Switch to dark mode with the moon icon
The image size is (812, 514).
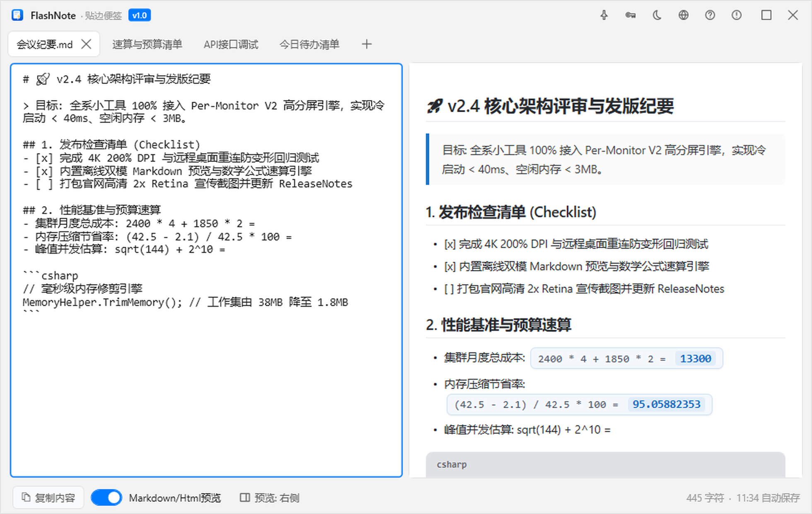[657, 15]
